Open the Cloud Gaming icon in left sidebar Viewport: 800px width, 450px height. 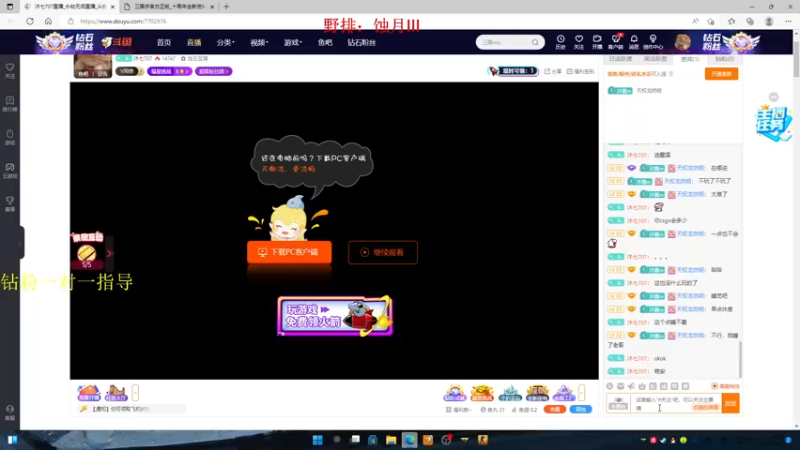click(x=10, y=170)
